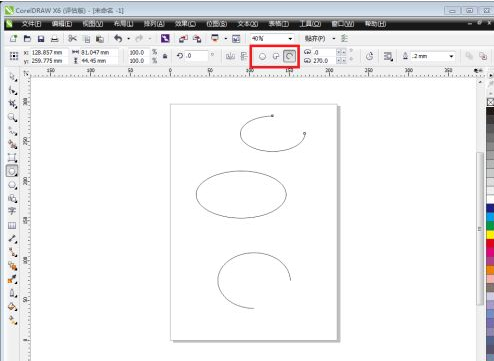The width and height of the screenshot is (494, 361).
Task: Open the 40% zoom level dropdown
Action: pyautogui.click(x=290, y=39)
